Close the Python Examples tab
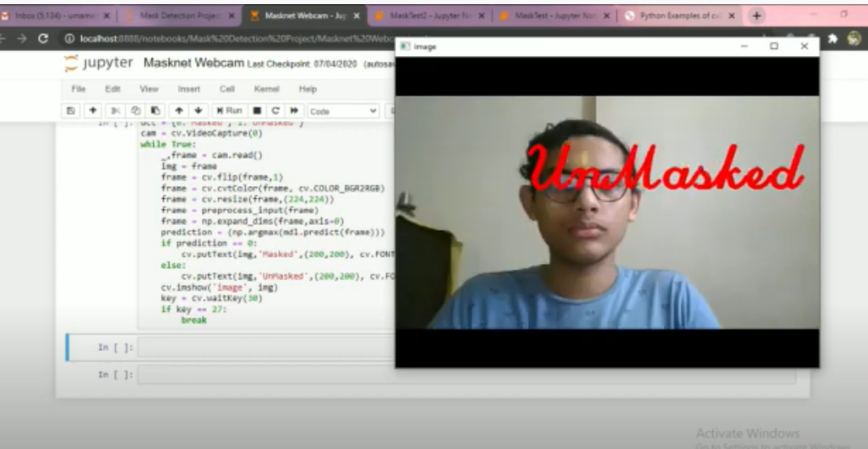The width and height of the screenshot is (868, 449). [731, 16]
